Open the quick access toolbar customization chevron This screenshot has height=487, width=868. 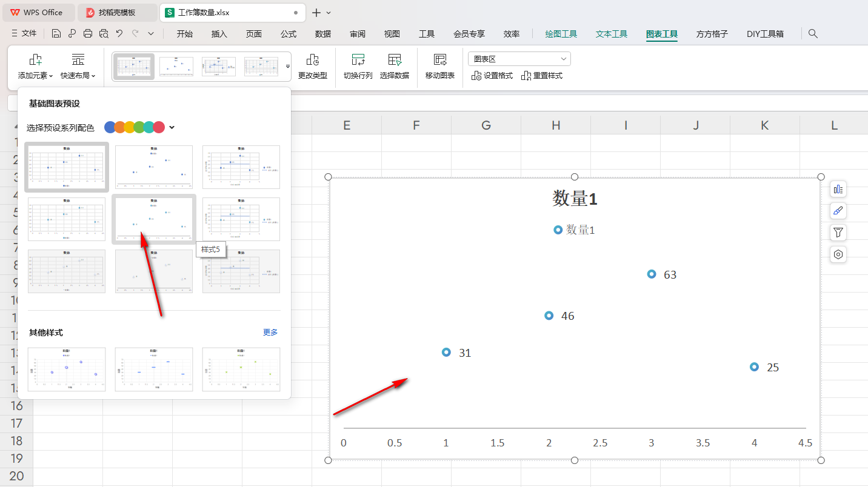151,34
